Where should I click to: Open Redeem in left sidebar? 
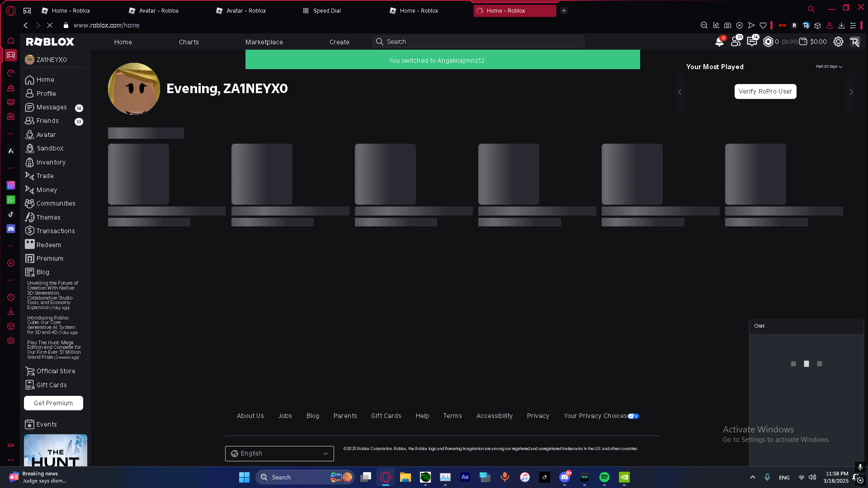coord(48,245)
